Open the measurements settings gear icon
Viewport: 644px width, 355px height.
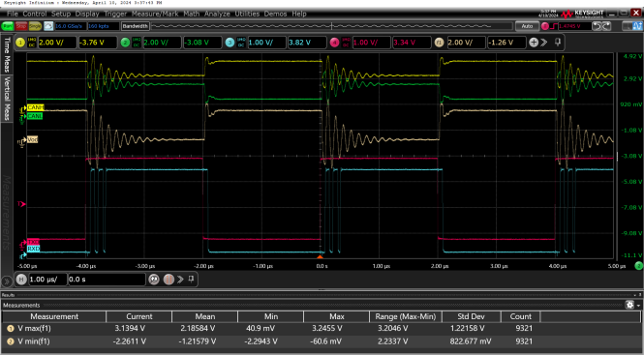(x=629, y=305)
